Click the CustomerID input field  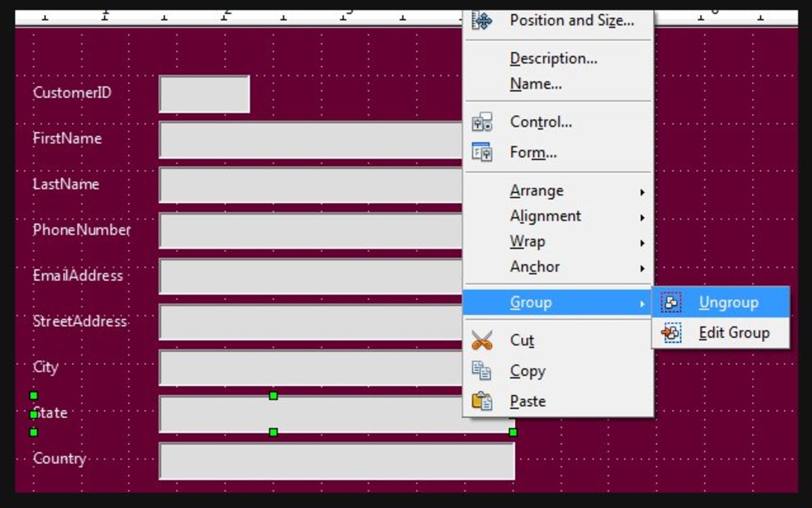204,93
